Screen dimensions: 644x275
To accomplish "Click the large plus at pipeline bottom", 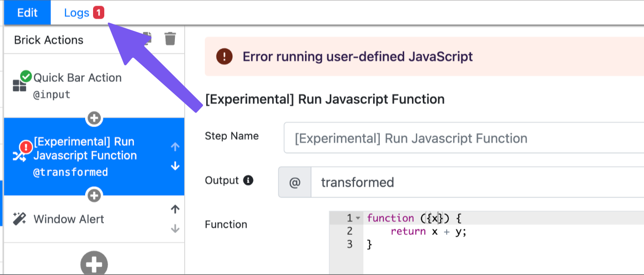I will 94,264.
